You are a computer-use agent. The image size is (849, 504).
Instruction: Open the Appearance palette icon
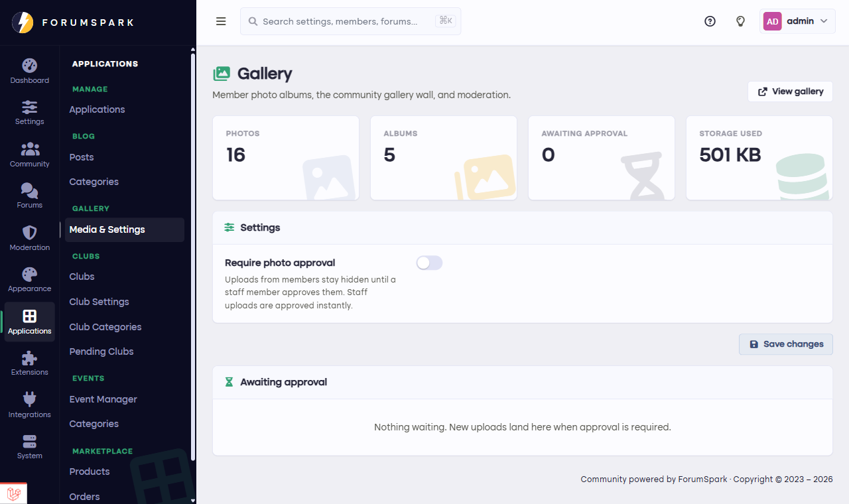point(30,274)
